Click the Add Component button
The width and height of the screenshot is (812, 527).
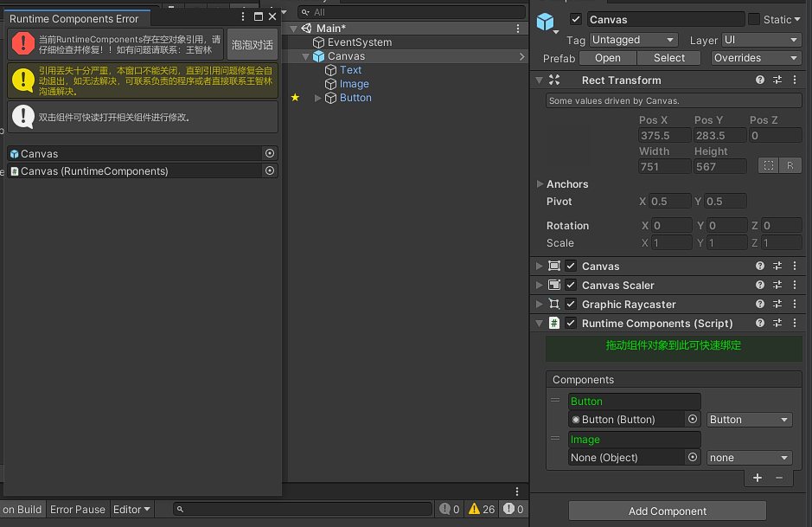coord(667,511)
